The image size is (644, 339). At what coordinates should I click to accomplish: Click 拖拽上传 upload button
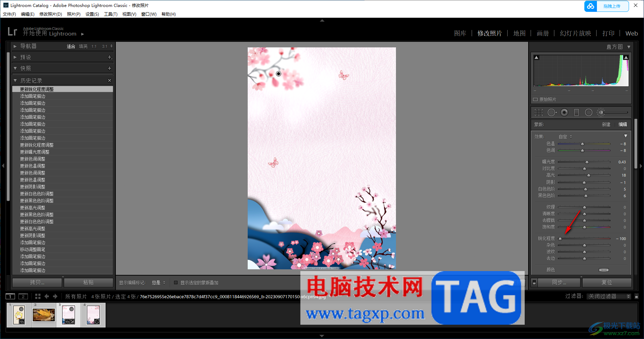tap(612, 6)
